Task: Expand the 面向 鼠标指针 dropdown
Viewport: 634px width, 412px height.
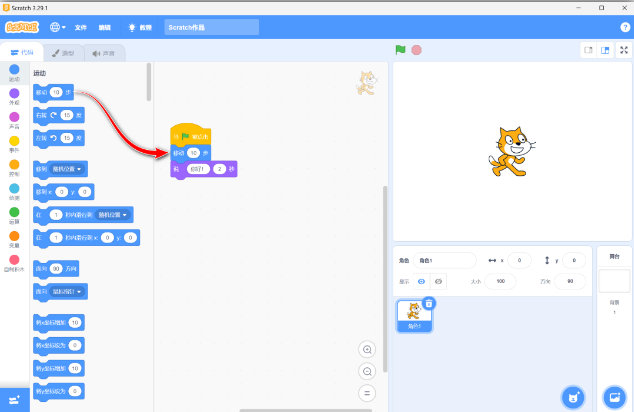Action: [81, 291]
